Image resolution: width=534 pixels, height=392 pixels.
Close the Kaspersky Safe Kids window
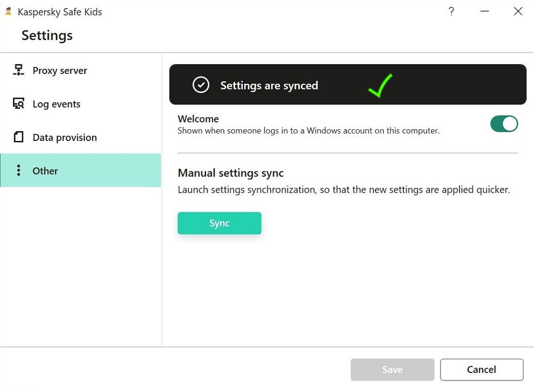[x=518, y=12]
